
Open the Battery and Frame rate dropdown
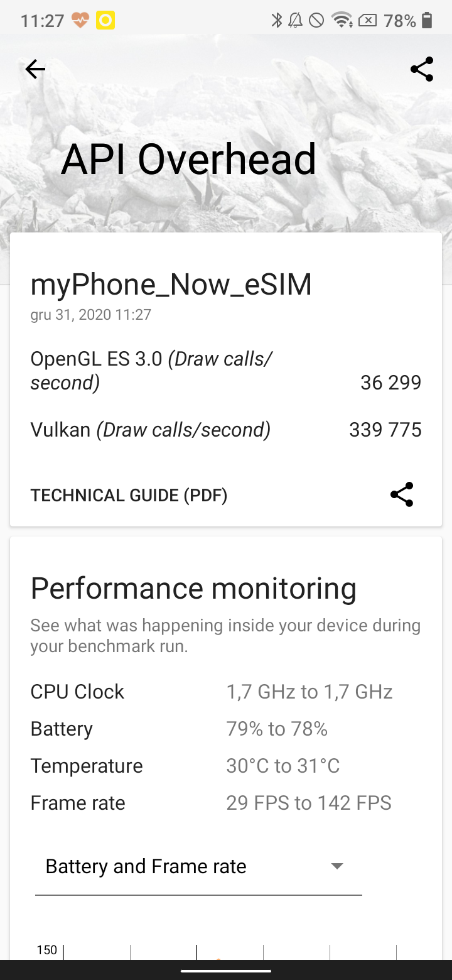pyautogui.click(x=198, y=867)
